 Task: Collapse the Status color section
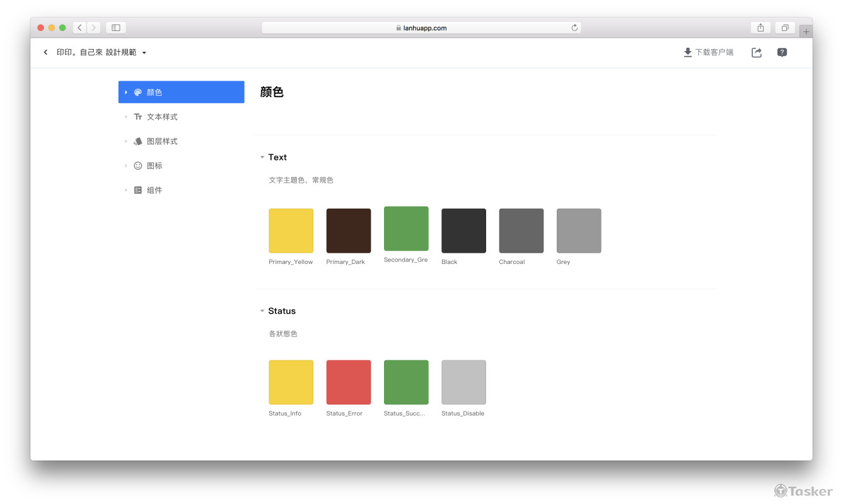tap(262, 311)
